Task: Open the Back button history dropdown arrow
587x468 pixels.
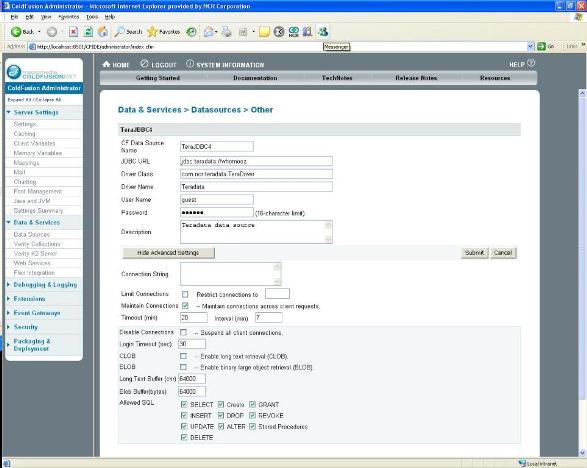Action: pos(39,32)
